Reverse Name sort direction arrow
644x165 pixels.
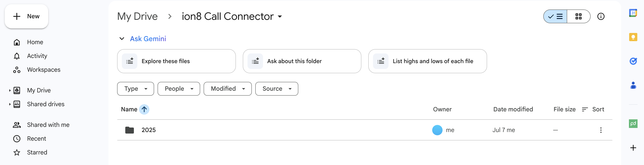tap(144, 109)
